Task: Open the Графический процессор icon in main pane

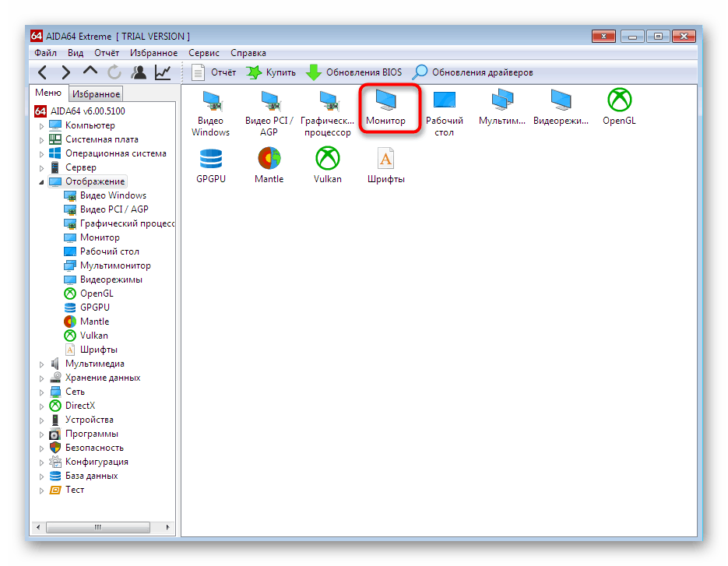Action: point(327,114)
